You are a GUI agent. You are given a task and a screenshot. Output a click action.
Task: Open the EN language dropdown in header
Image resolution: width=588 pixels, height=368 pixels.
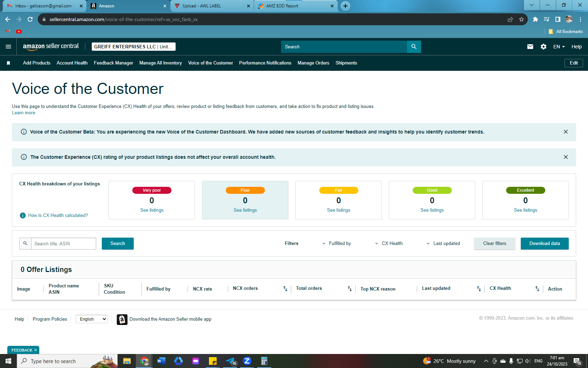(x=559, y=47)
